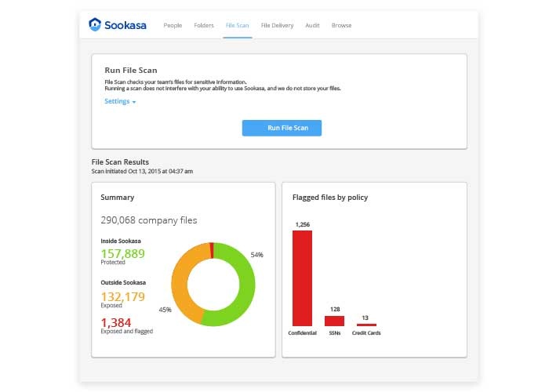Select the File Scan tab
The height and width of the screenshot is (392, 549).
click(237, 26)
